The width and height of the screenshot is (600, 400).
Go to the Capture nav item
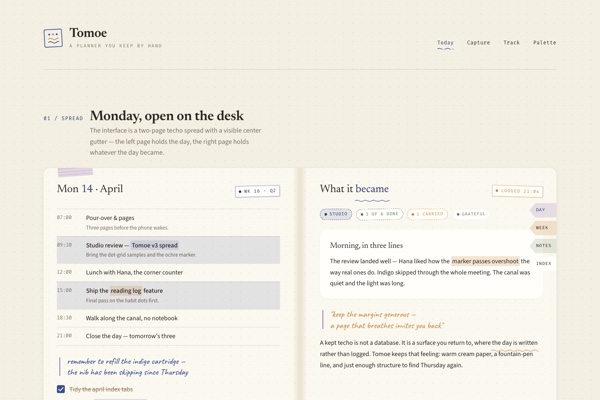pos(478,42)
